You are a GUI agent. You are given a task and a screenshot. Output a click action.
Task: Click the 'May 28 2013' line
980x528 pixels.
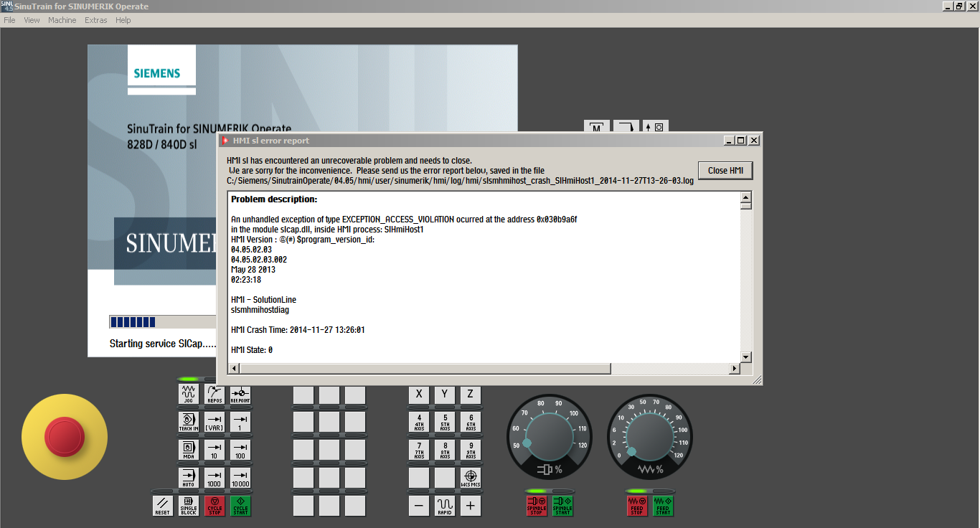253,270
